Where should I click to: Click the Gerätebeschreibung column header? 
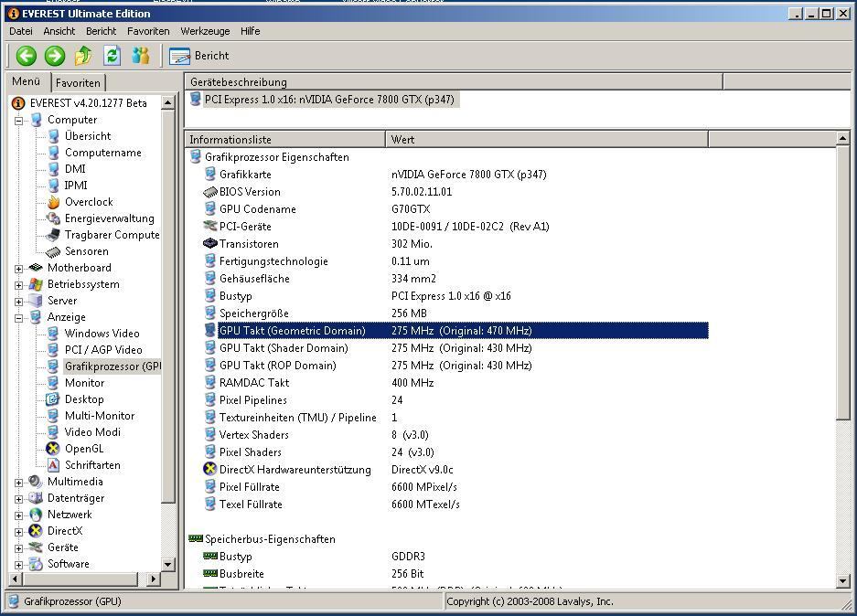tap(454, 82)
